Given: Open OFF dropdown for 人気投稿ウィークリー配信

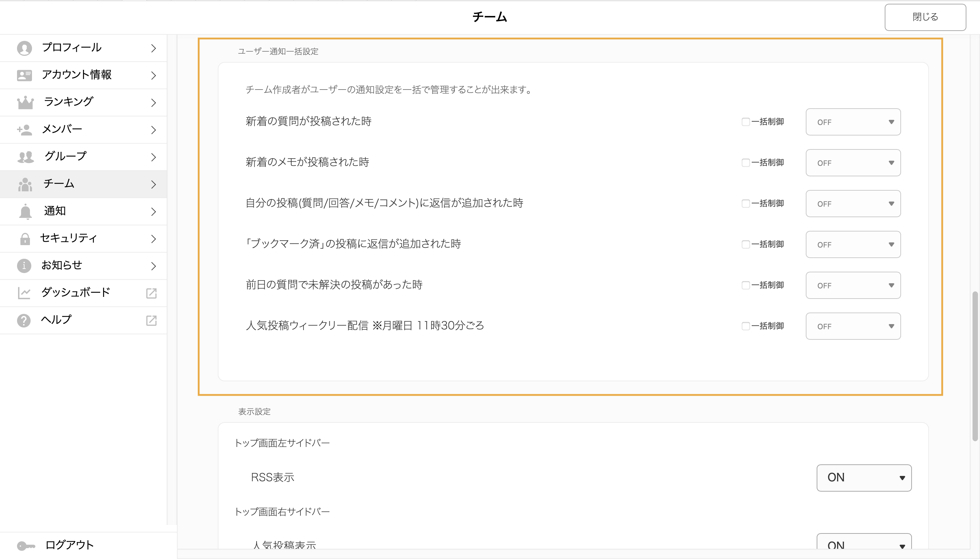Looking at the screenshot, I should 853,326.
